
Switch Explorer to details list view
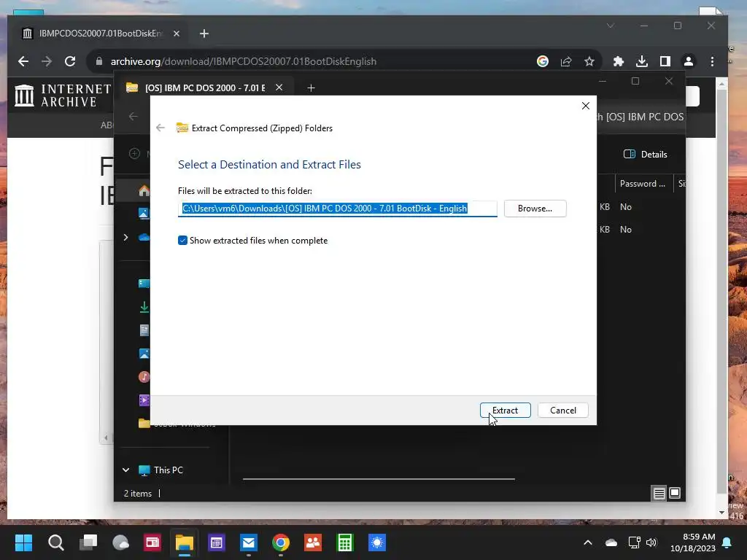[x=659, y=493]
